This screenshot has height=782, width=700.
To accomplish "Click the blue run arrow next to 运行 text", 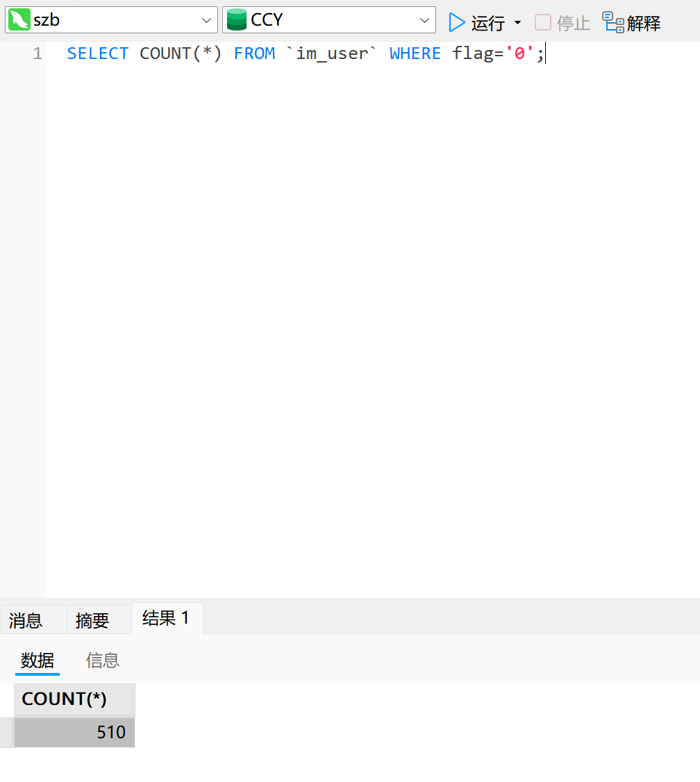I will [456, 22].
